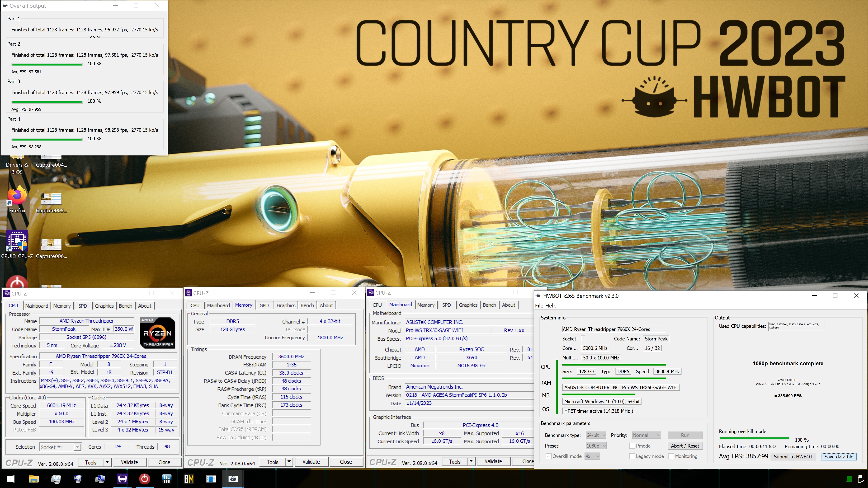Viewport: 868px width, 488px height.
Task: Switch to Graphics tab in Mainboard CPU-Z window
Action: click(x=468, y=305)
